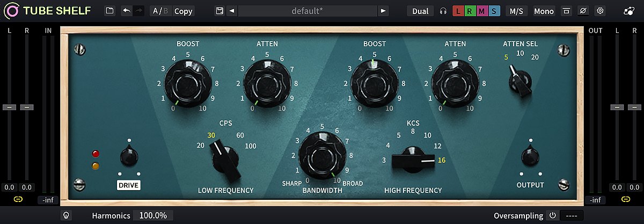644x224 pixels.
Task: Toggle the Mono button
Action: [x=544, y=11]
